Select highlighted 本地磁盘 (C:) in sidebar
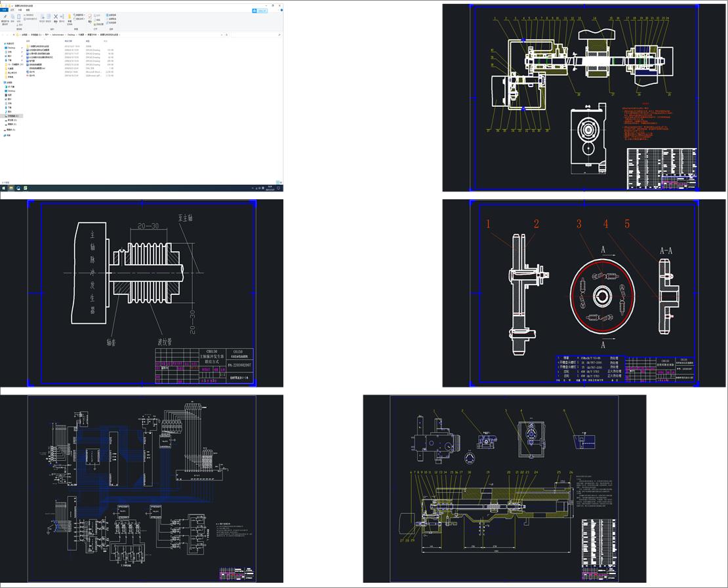 coord(12,115)
